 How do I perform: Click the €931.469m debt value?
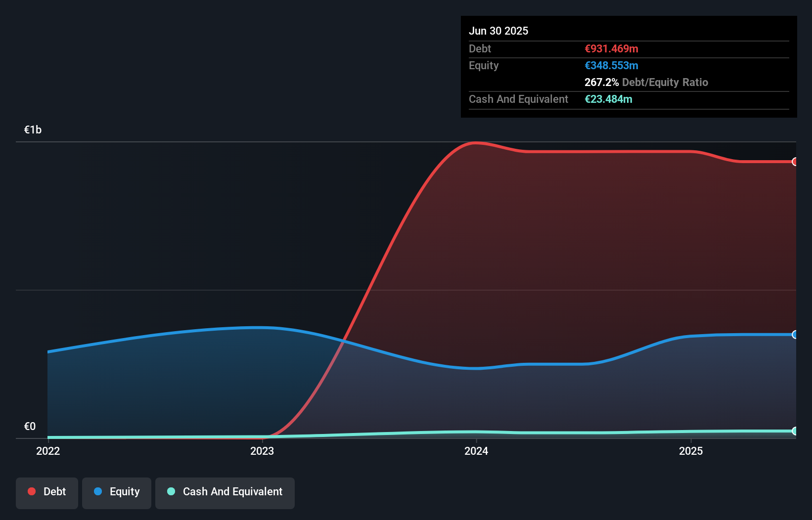(611, 48)
